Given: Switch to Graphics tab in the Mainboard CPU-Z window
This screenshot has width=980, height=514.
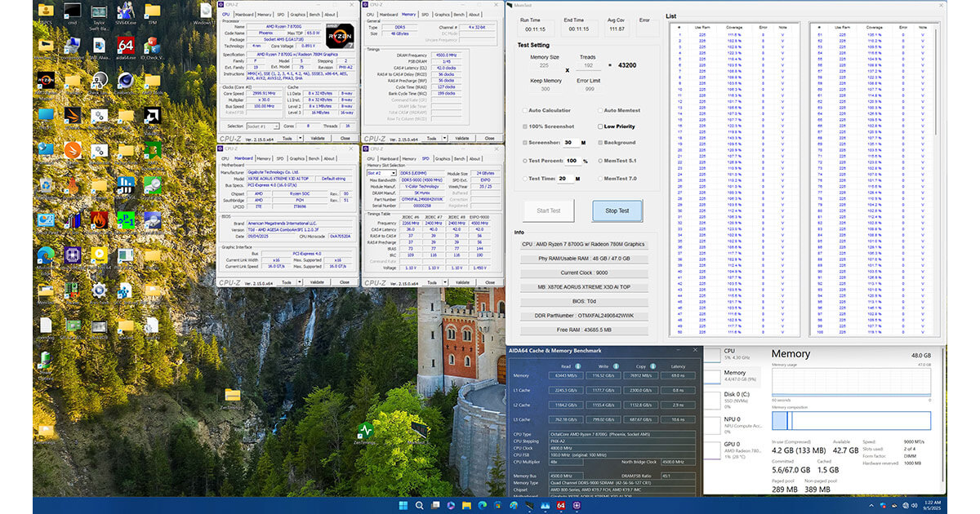Looking at the screenshot, I should tap(297, 158).
